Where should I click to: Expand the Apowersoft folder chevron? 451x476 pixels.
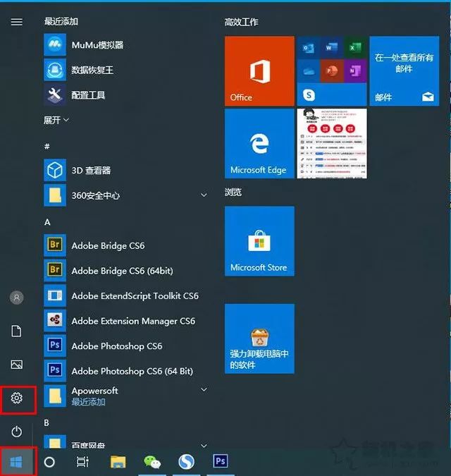204,390
